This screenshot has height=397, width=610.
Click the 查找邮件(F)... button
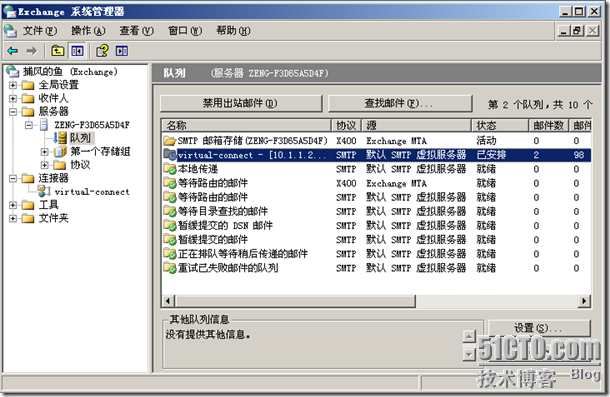(x=400, y=104)
